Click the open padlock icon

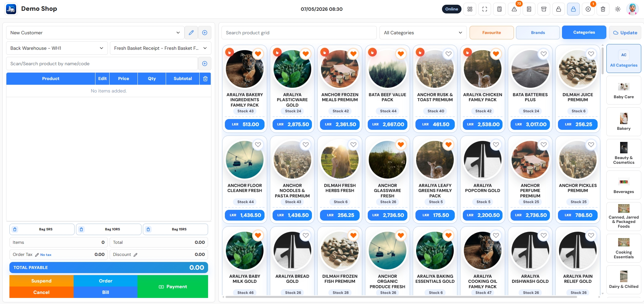coord(559,9)
